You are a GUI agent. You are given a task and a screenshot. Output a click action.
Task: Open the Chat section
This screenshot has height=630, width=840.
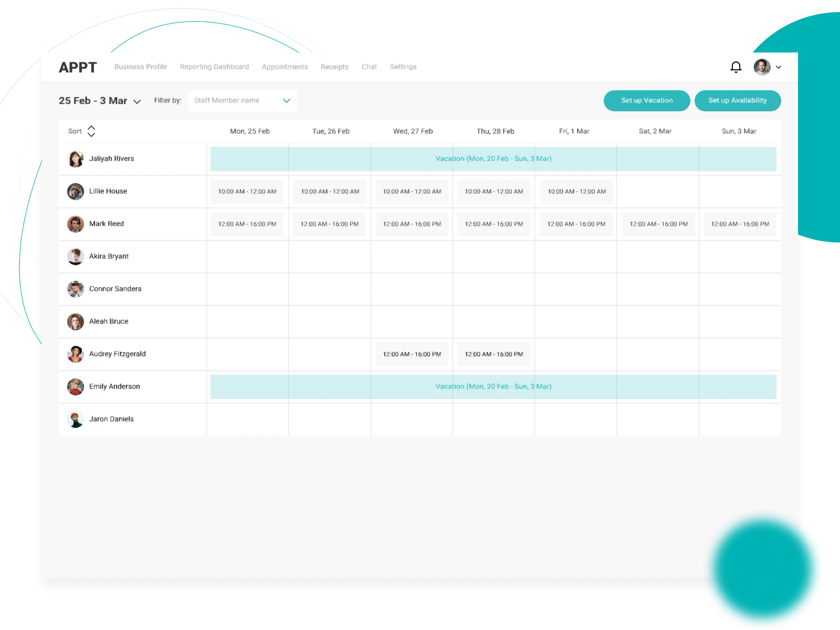369,67
